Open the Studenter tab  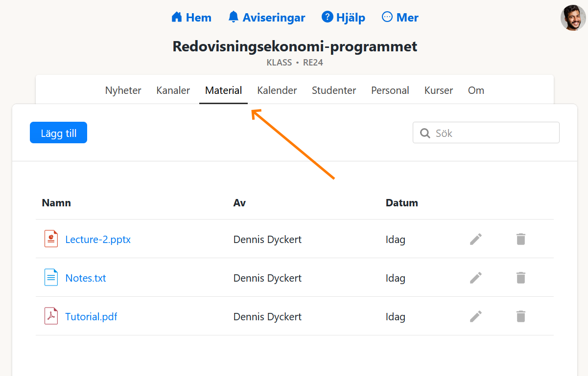click(x=334, y=90)
